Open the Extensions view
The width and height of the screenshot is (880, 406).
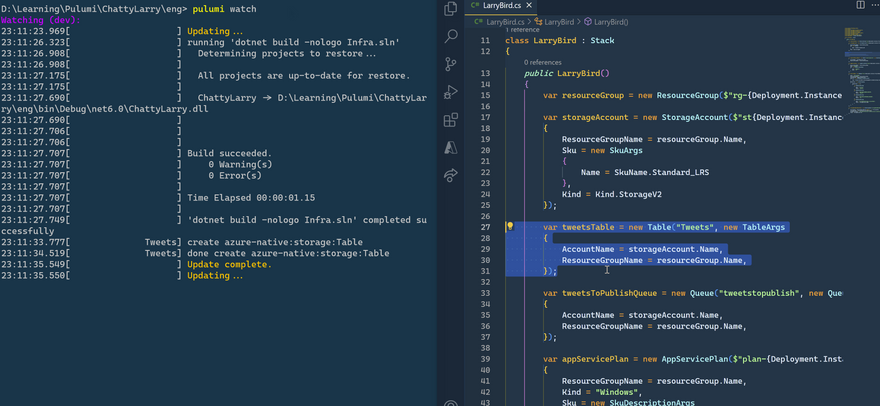451,120
